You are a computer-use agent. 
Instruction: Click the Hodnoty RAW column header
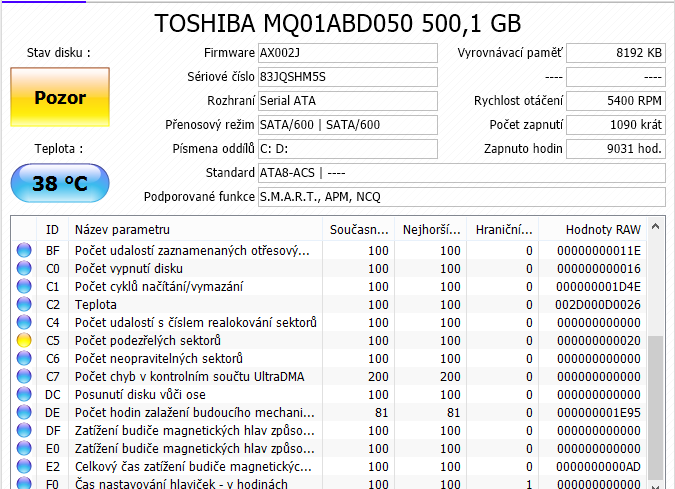click(593, 230)
